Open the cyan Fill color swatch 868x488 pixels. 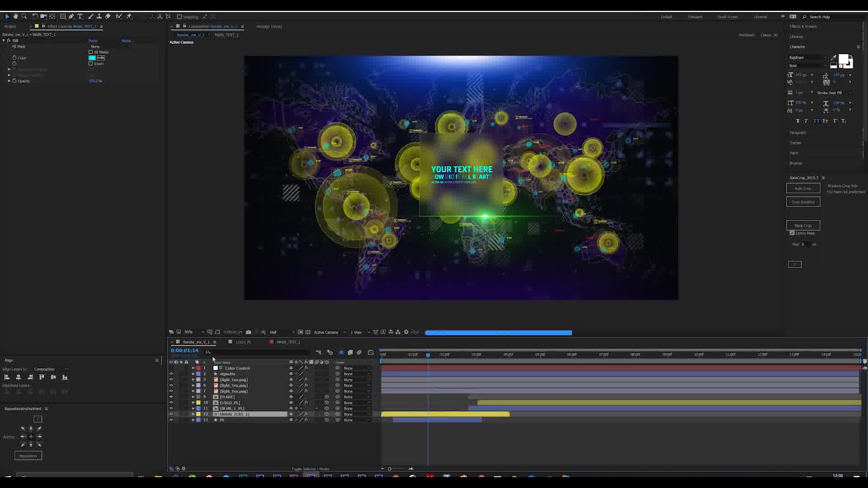(92, 58)
